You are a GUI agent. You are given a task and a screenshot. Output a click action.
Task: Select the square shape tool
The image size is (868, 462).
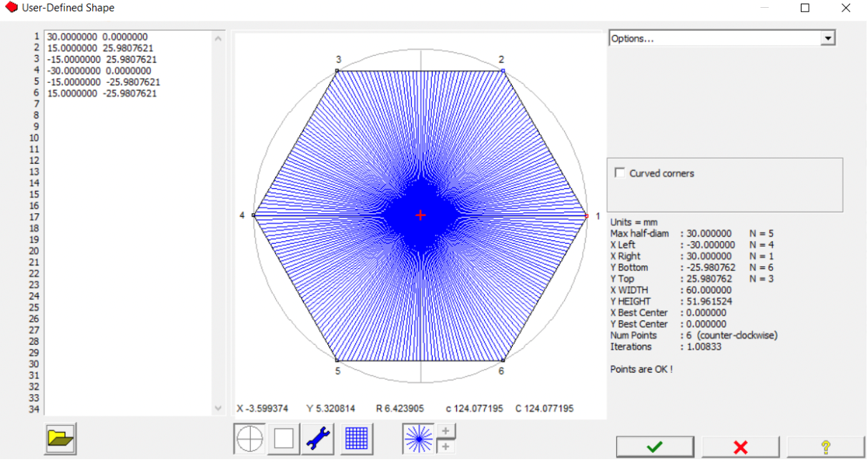(x=284, y=438)
